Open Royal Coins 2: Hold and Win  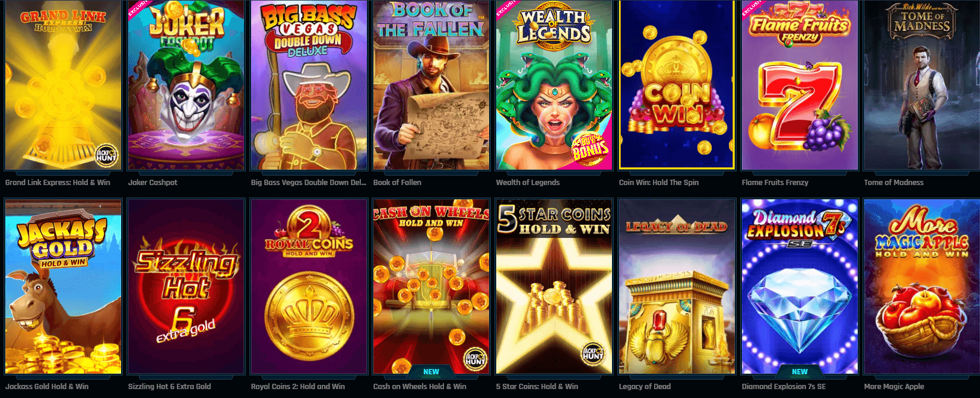(x=308, y=286)
